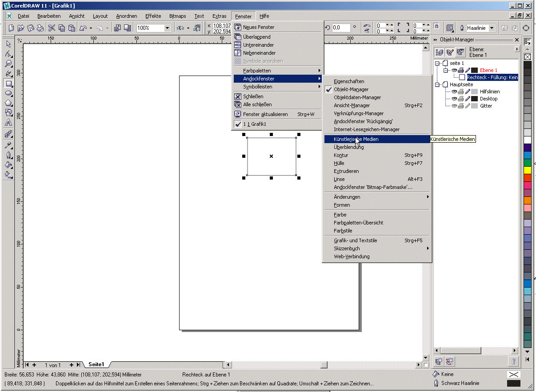536x392 pixels.
Task: Expand the Änderungen submenu
Action: [x=376, y=197]
